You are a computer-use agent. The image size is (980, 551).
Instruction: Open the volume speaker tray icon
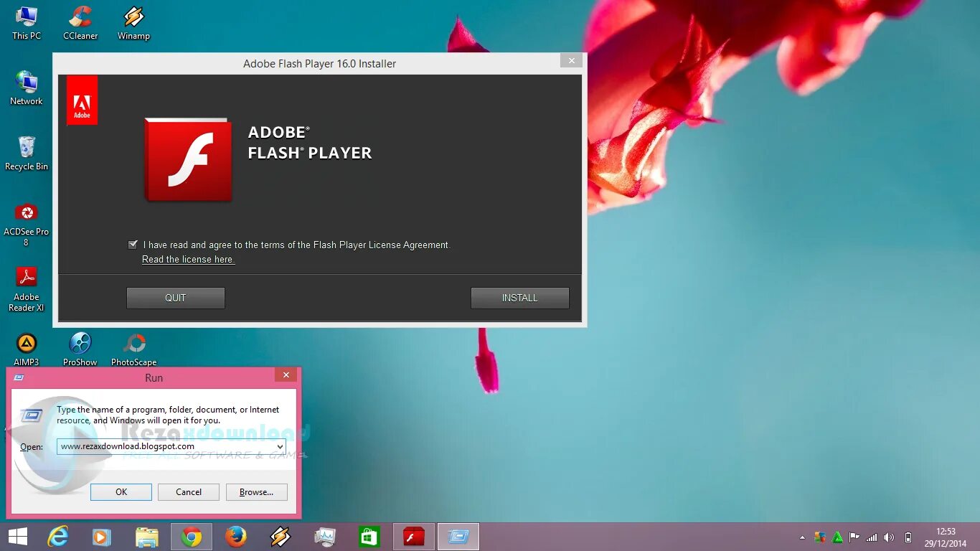(889, 537)
